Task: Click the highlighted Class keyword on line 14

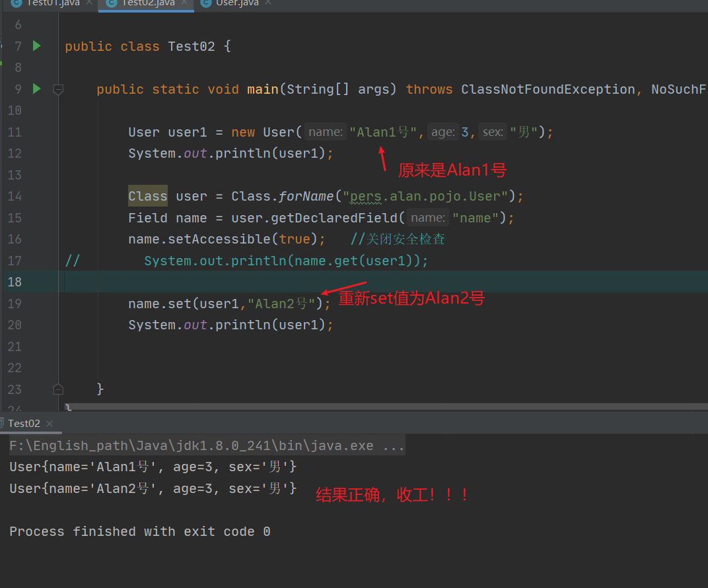Action: tap(148, 196)
